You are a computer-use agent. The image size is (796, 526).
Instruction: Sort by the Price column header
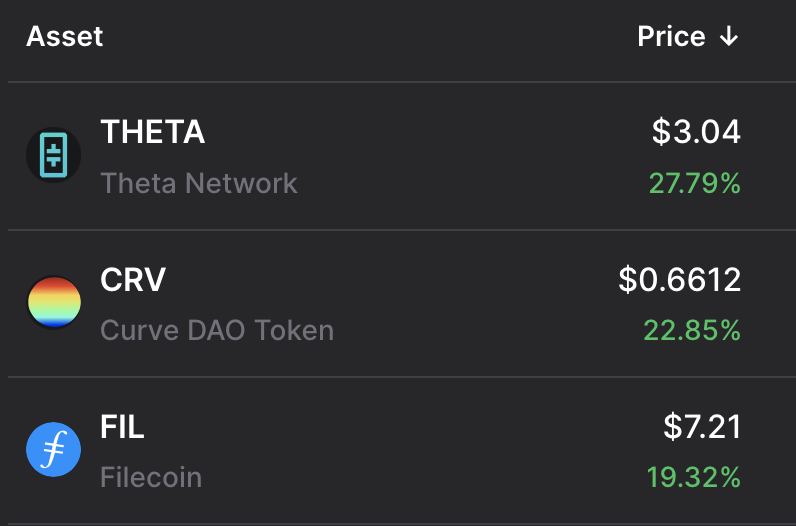tap(671, 37)
